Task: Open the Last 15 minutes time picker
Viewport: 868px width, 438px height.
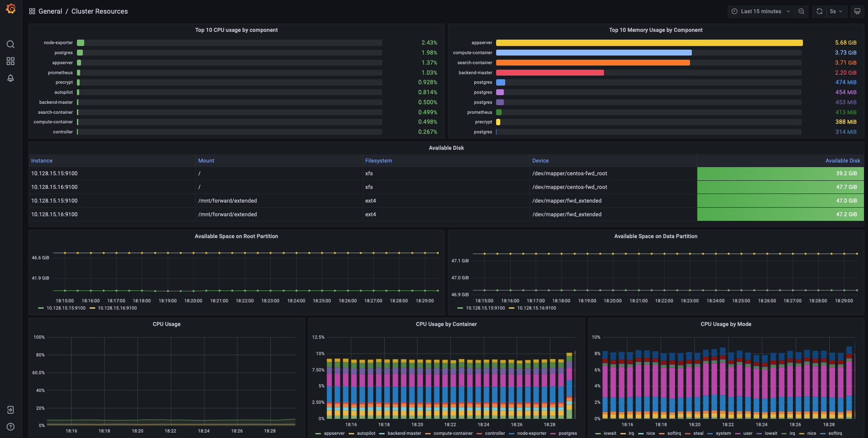Action: pyautogui.click(x=761, y=11)
